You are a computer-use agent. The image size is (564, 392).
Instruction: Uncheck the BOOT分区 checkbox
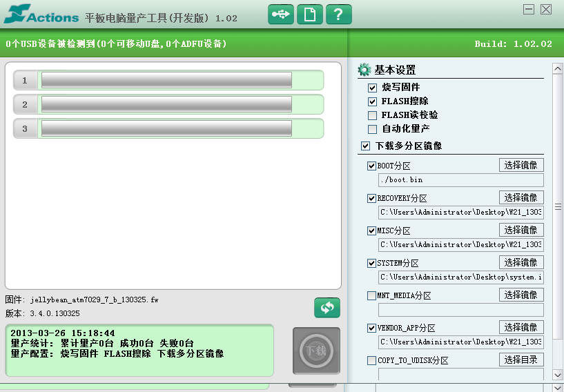[371, 166]
